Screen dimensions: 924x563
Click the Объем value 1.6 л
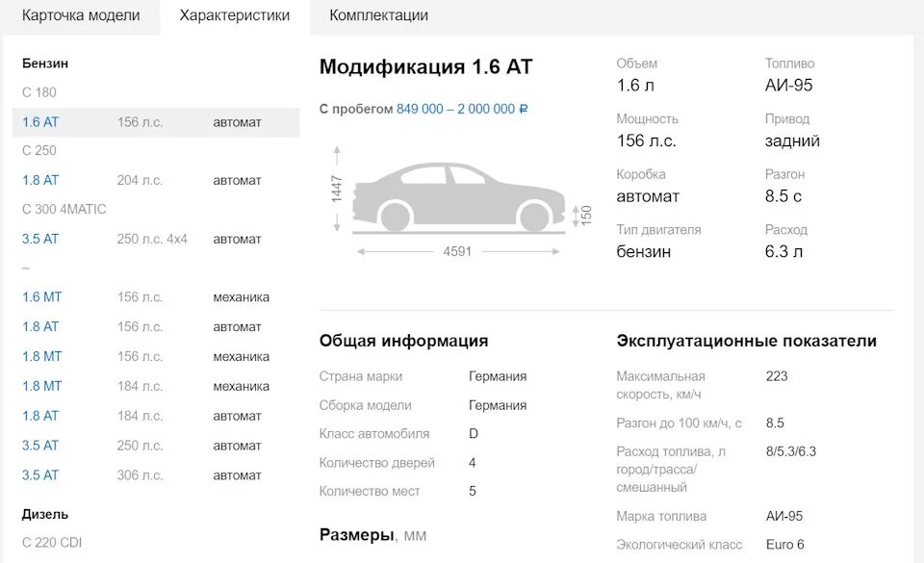click(x=635, y=86)
